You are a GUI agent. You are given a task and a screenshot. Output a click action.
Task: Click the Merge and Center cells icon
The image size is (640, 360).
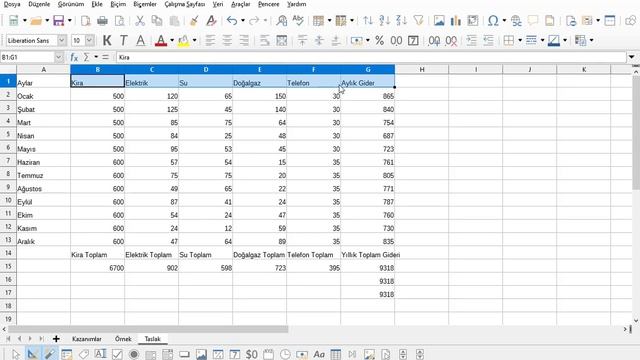pyautogui.click(x=282, y=40)
